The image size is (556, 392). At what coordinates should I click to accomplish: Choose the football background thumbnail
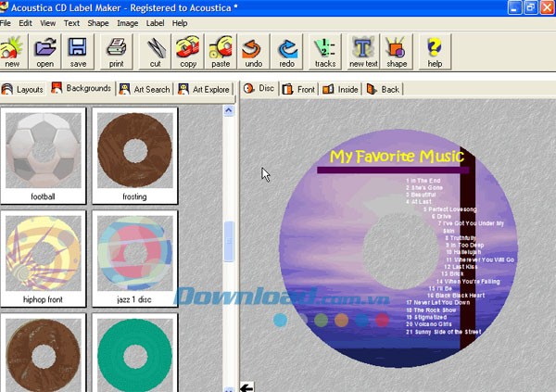(x=43, y=156)
